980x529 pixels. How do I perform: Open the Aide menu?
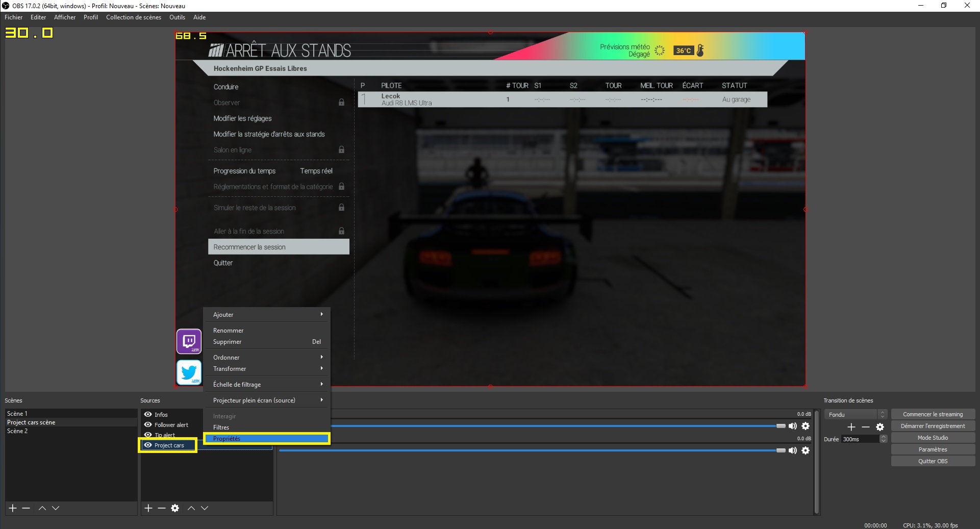pos(199,17)
